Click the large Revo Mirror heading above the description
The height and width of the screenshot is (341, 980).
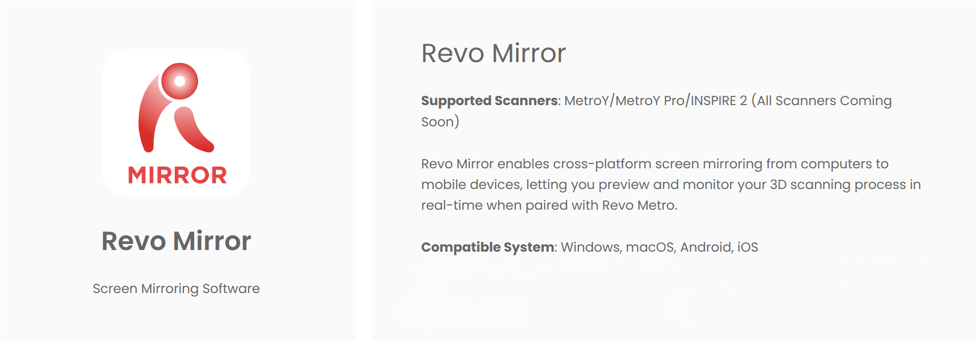(494, 53)
